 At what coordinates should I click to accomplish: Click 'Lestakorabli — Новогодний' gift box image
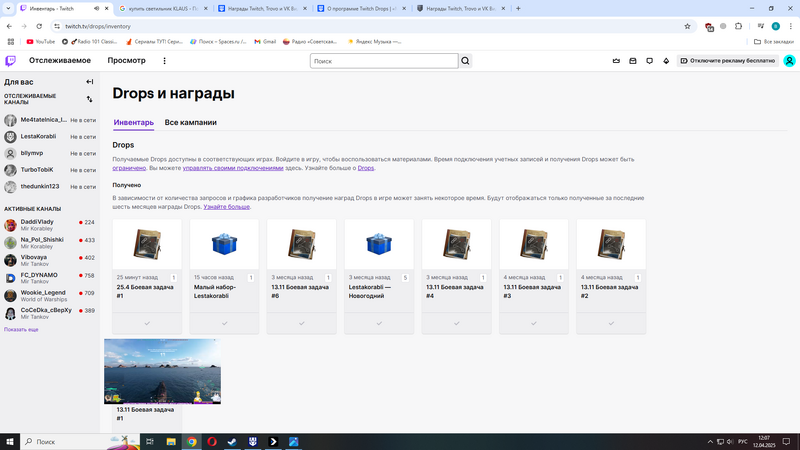(x=379, y=244)
